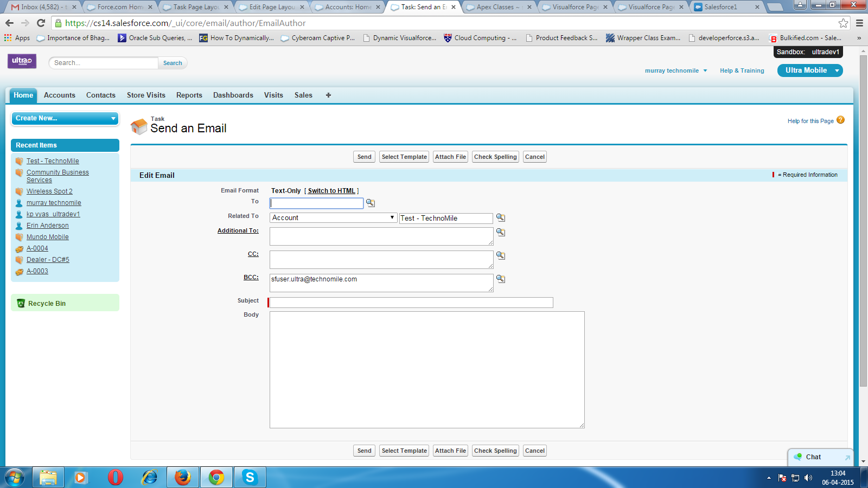
Task: Select the Reports tab
Action: (x=189, y=95)
